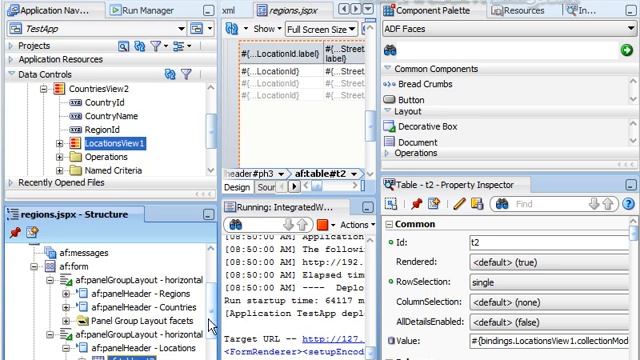
Task: Click the red pin icon in Structure panel
Action: pos(15,233)
